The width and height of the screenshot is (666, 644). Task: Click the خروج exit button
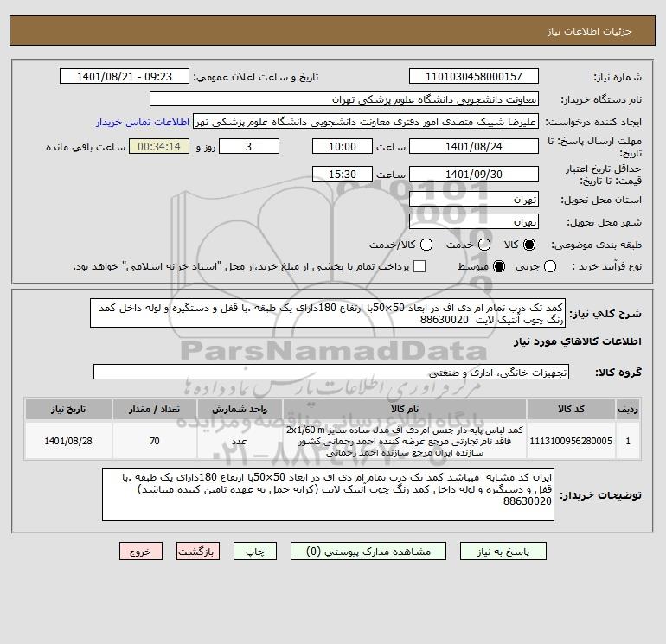click(141, 552)
